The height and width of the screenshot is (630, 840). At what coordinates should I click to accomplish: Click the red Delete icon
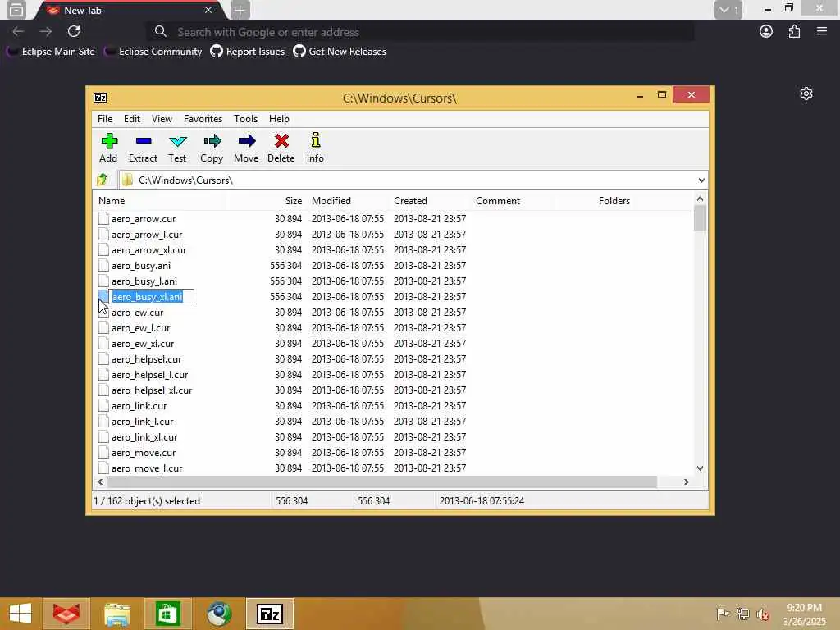tap(281, 141)
